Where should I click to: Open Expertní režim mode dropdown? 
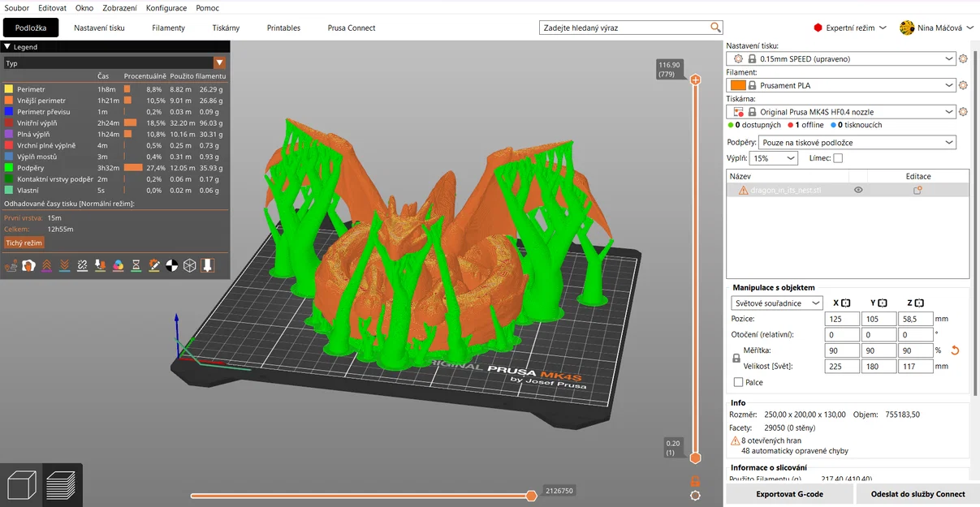click(x=849, y=28)
